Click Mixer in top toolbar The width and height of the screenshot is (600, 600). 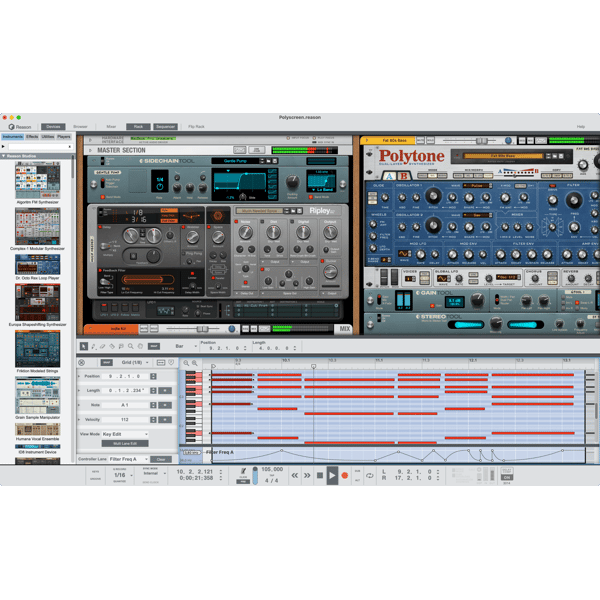(111, 127)
